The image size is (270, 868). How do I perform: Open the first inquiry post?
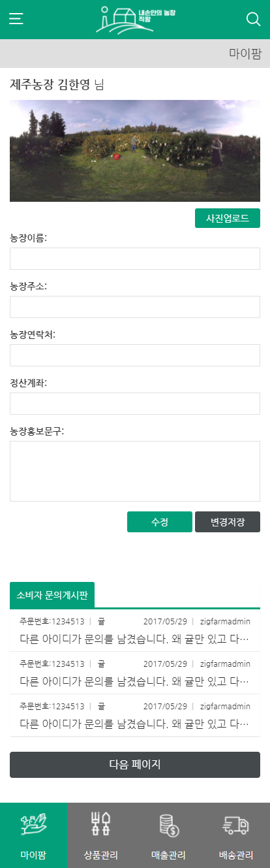click(x=135, y=630)
